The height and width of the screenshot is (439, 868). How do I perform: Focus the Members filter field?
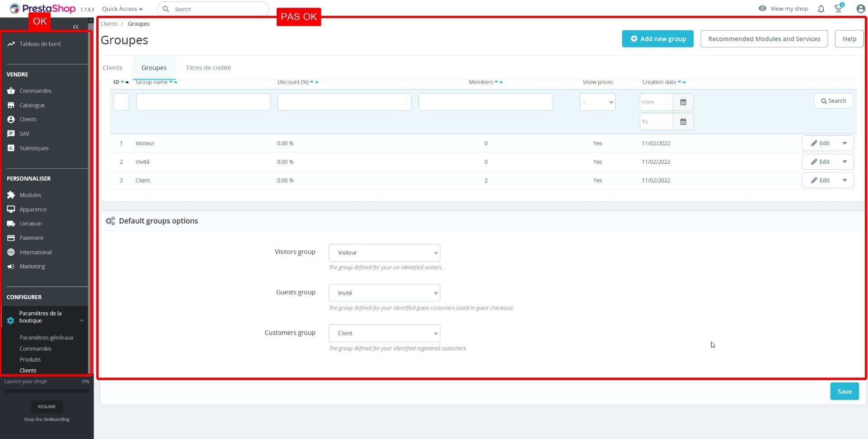pyautogui.click(x=486, y=102)
